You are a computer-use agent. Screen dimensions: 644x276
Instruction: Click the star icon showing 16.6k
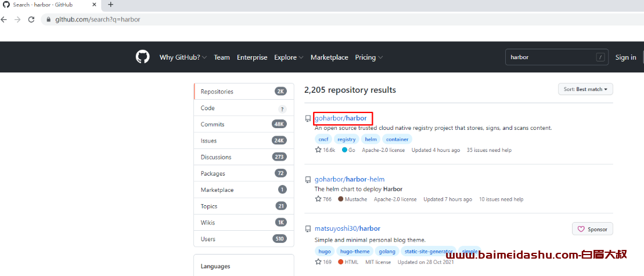[318, 150]
